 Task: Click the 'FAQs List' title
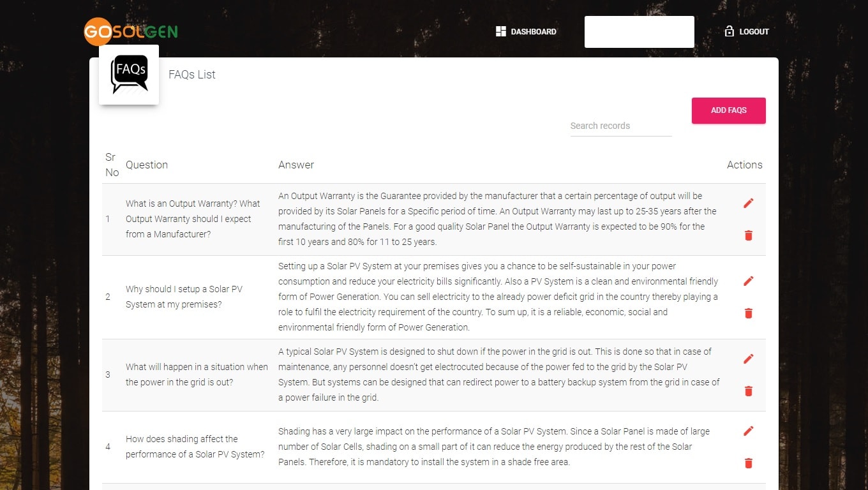192,75
